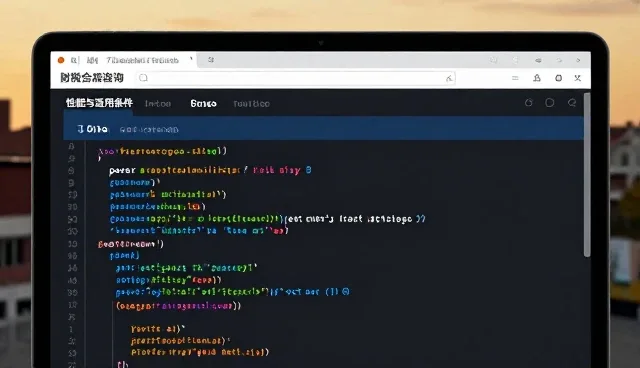Click the vertical scrollbar of the code panel

587,175
